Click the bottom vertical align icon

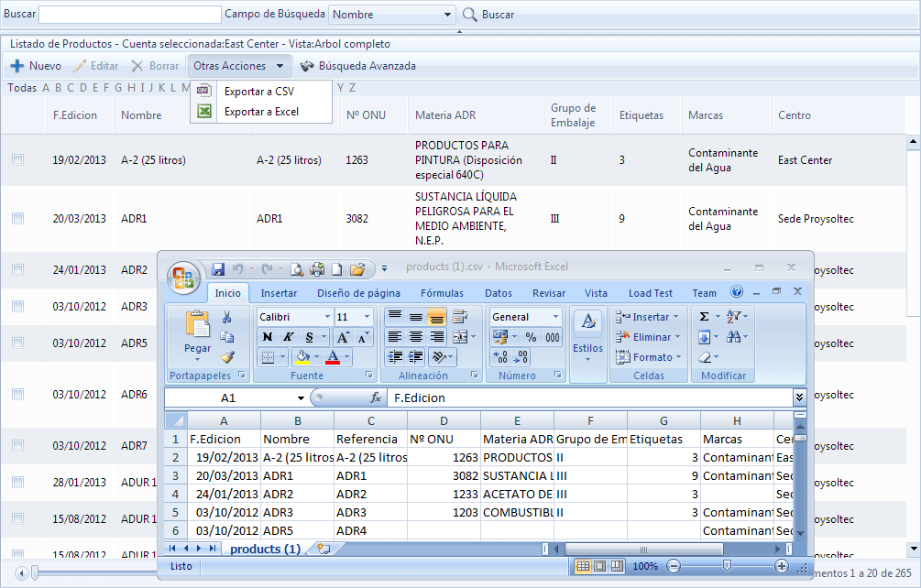(x=436, y=317)
